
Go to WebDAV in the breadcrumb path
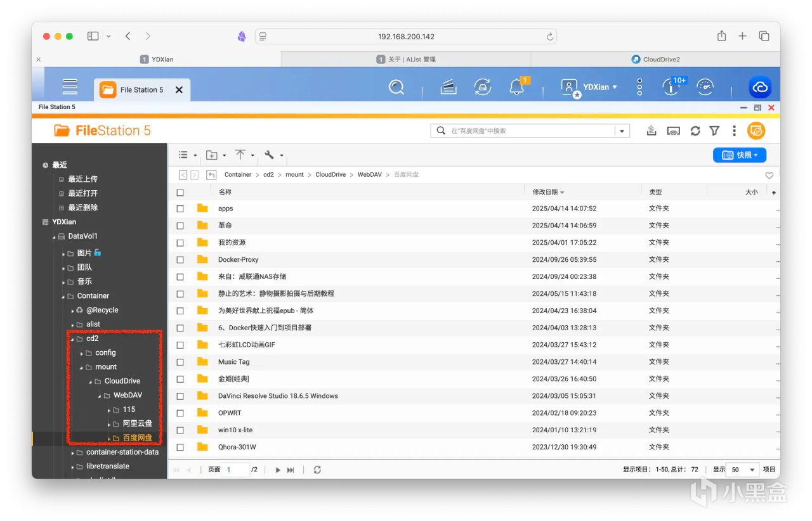[x=370, y=175]
